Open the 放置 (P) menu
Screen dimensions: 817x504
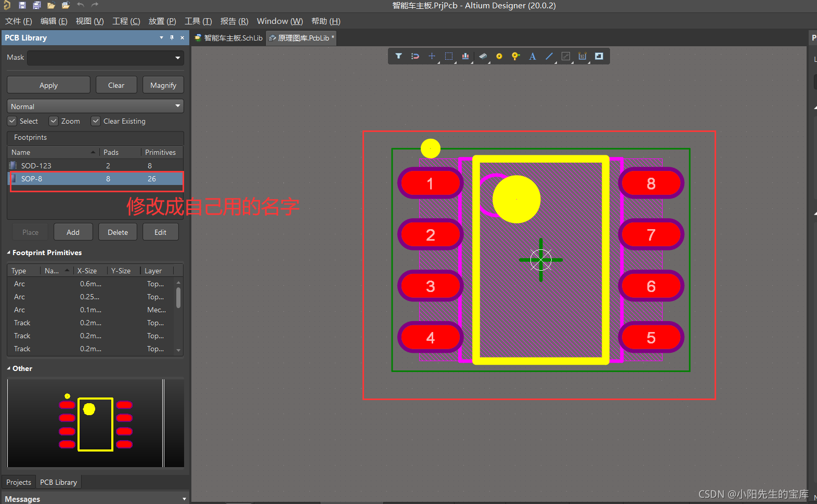pos(162,21)
